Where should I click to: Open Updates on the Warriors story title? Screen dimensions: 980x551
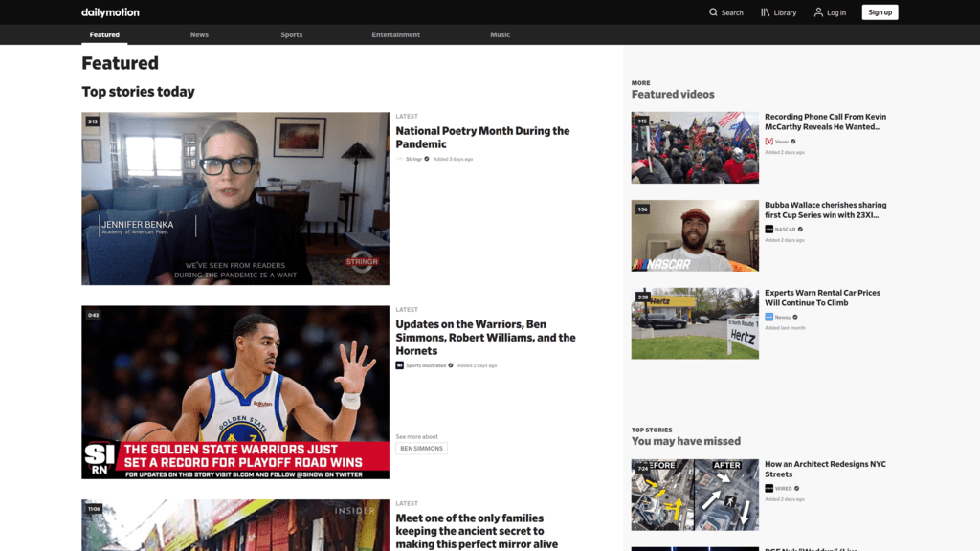pos(485,338)
